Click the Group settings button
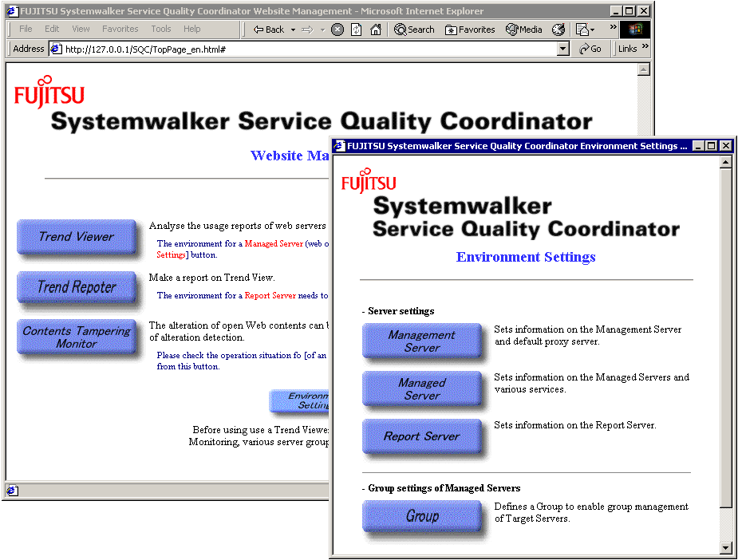 coord(422,516)
